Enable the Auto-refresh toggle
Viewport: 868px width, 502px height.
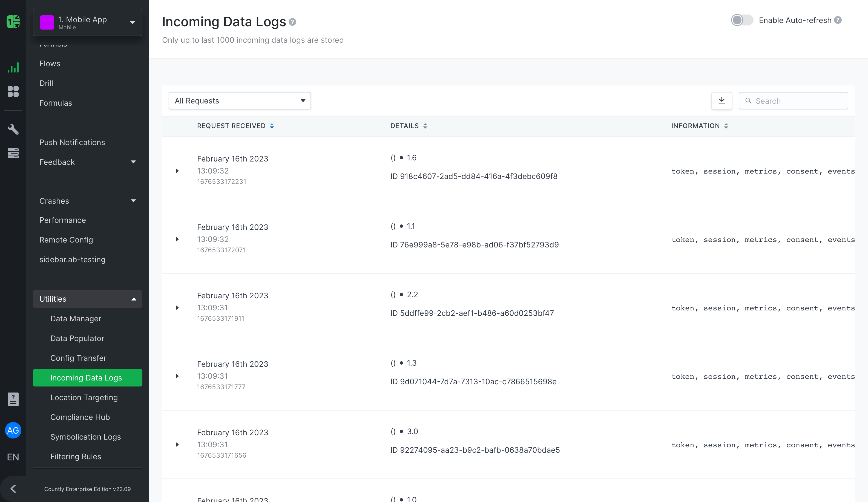[742, 20]
